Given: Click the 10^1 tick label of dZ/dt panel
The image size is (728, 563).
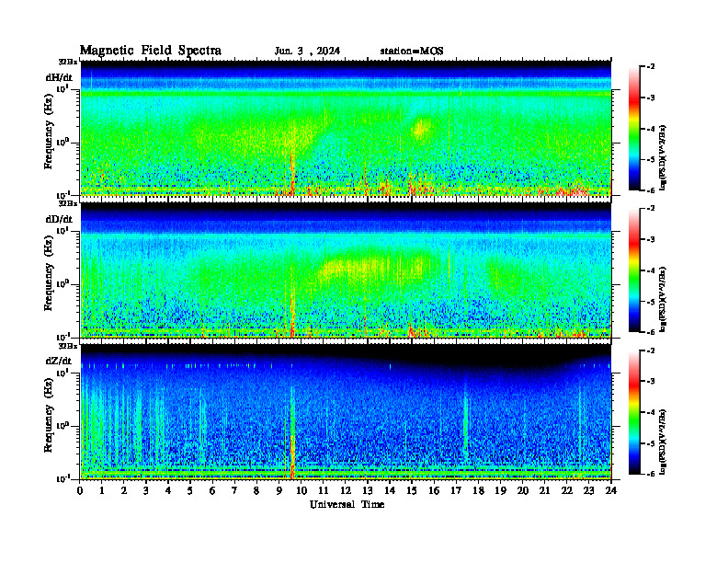Looking at the screenshot, I should pyautogui.click(x=63, y=372).
